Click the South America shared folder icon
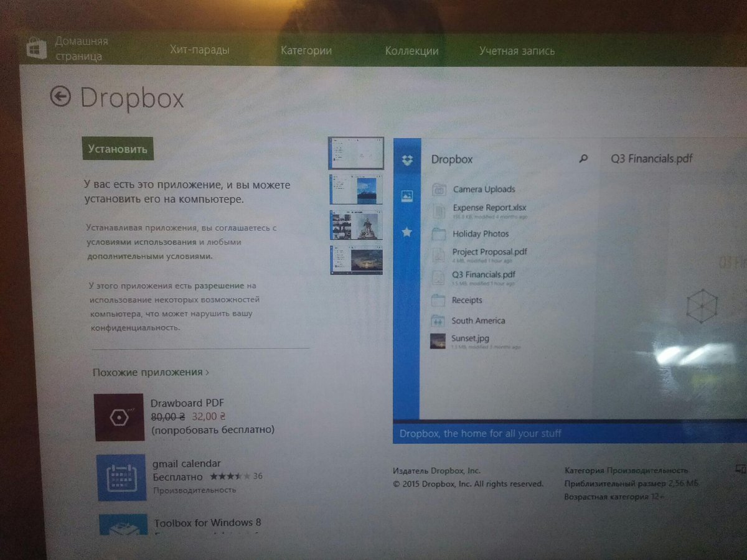This screenshot has height=560, width=747. click(x=439, y=320)
